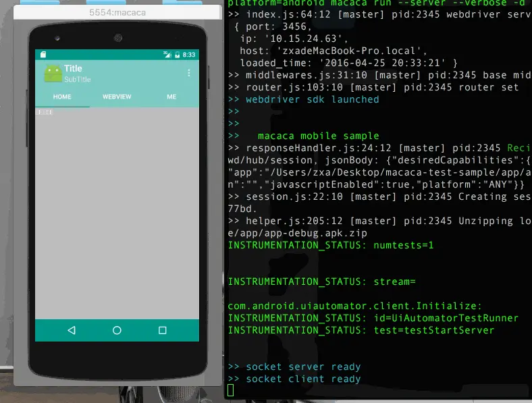
Task: Click the 'index.js:64:12' terminal line
Action: click(379, 14)
